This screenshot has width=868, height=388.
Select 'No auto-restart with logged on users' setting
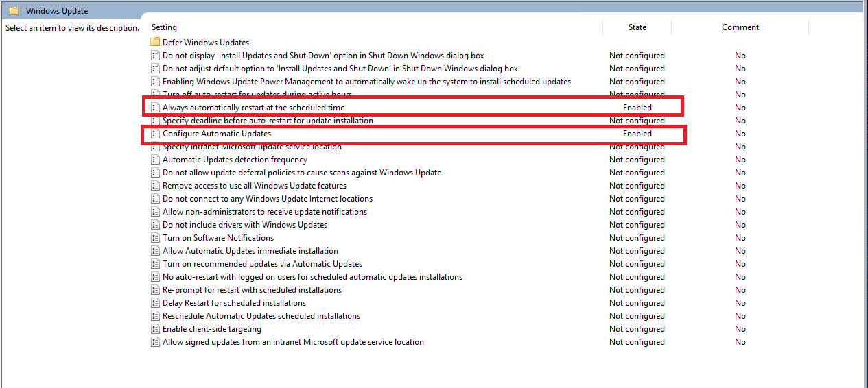[x=312, y=277]
